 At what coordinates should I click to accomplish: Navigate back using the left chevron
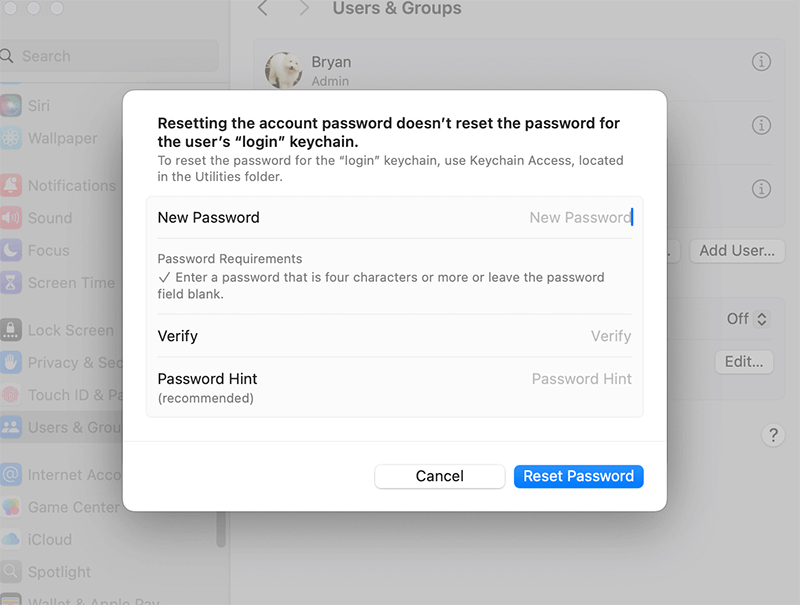click(262, 9)
